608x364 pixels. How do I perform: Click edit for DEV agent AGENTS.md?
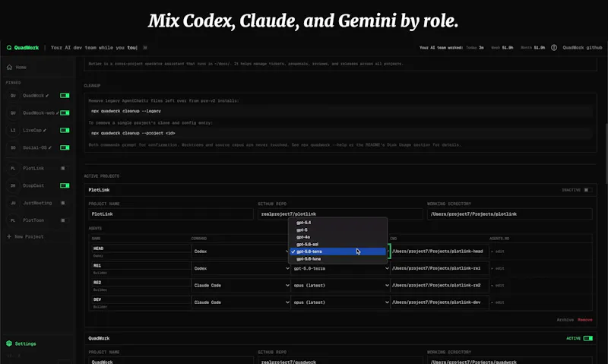tap(500, 302)
